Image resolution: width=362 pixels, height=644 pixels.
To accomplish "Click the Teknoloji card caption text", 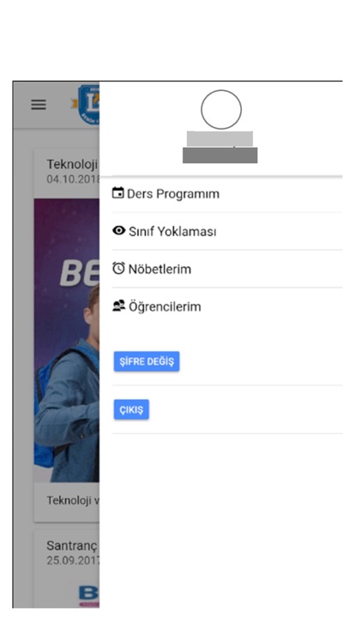I will pos(73,501).
